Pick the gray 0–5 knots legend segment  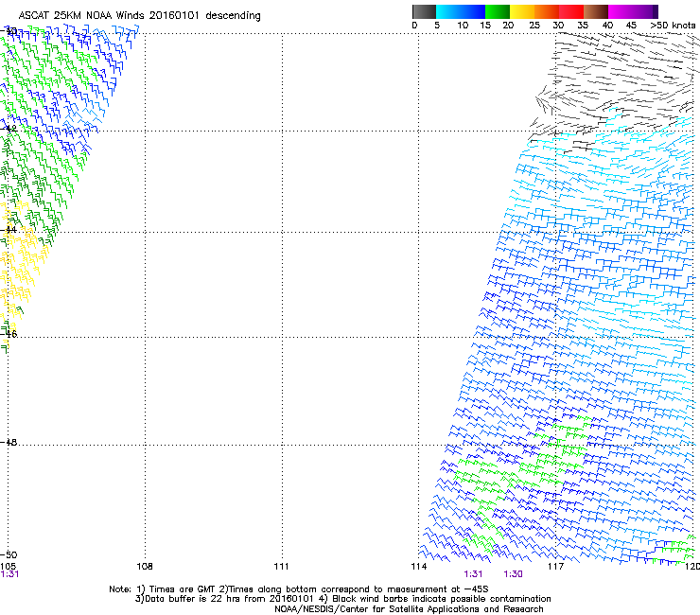click(x=424, y=11)
